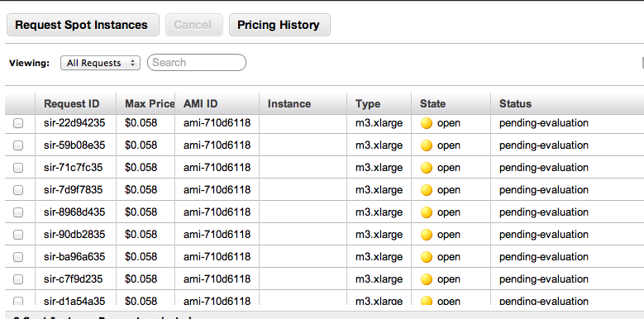
Task: Click $0.058 price in sir-22d94235 row
Action: pyautogui.click(x=141, y=123)
